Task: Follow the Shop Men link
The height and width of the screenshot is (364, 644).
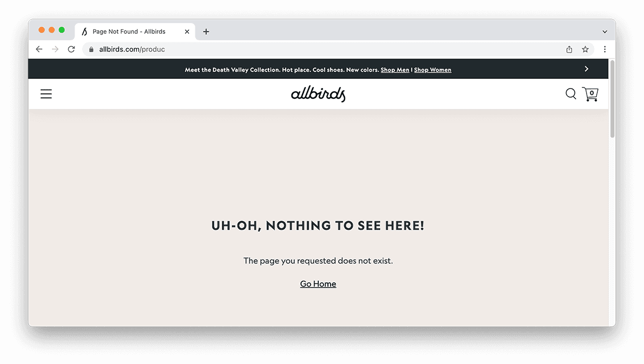Action: coord(395,70)
